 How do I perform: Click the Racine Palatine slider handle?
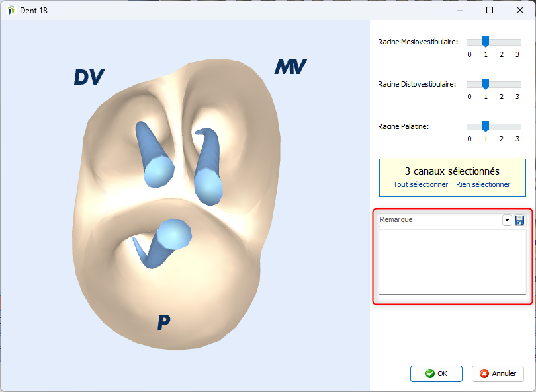click(x=486, y=126)
